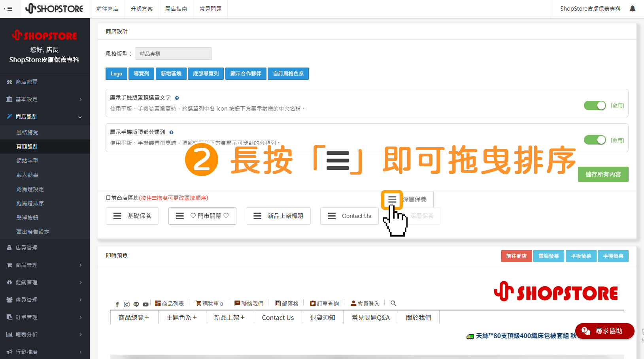Expand 訂單管理 in sidebar
The height and width of the screenshot is (359, 644).
point(45,317)
